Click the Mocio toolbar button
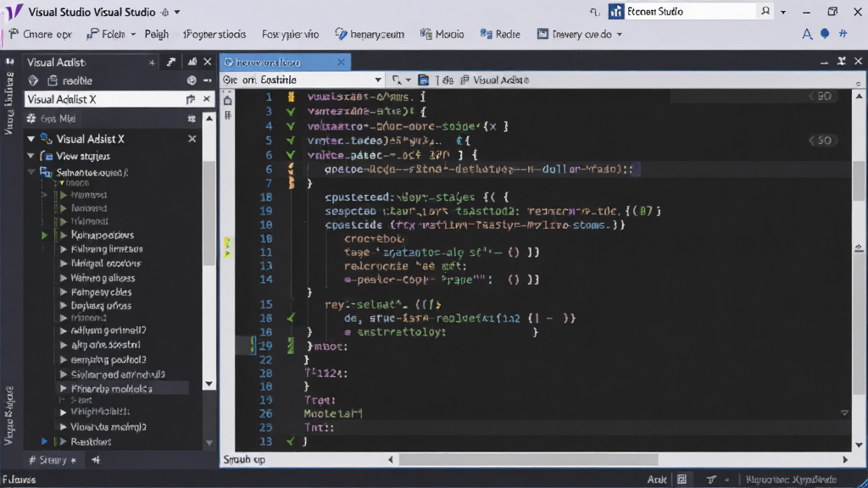 coord(442,34)
